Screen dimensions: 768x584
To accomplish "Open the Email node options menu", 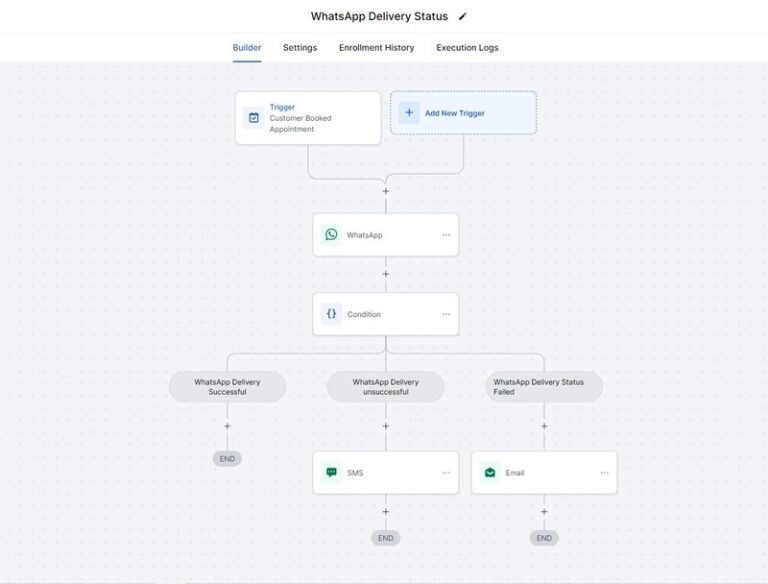I will pyautogui.click(x=604, y=473).
